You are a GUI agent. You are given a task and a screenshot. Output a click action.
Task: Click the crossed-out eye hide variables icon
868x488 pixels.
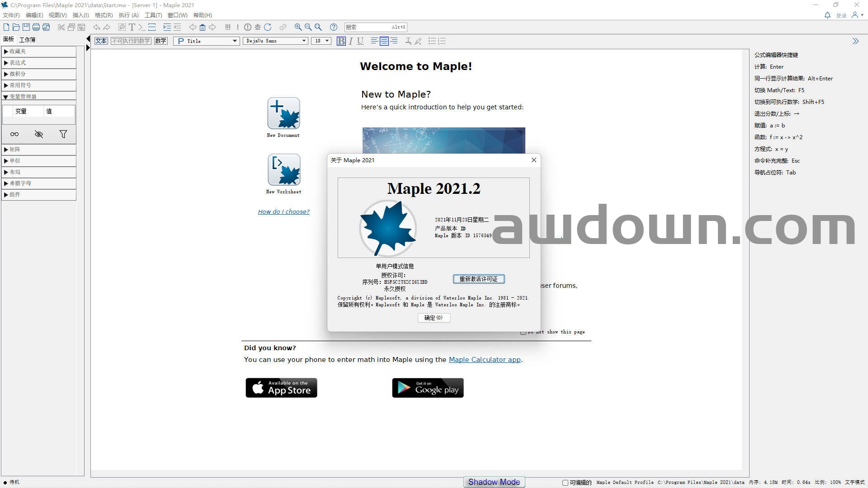click(39, 134)
